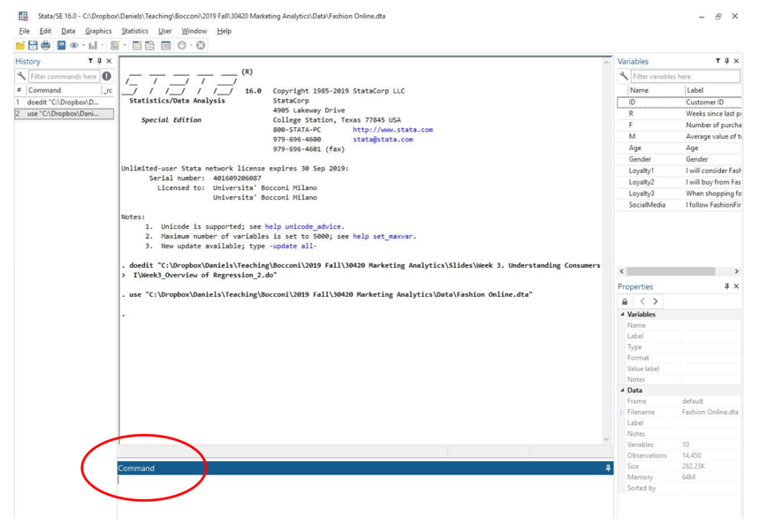Click the More (down arrow circle) icon
This screenshot has width=760, height=532.
click(182, 46)
